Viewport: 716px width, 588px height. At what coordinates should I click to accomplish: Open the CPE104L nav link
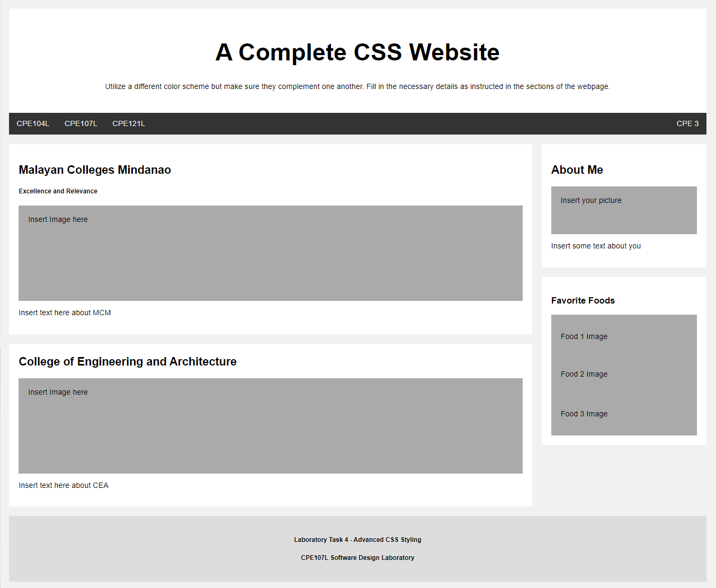point(33,123)
